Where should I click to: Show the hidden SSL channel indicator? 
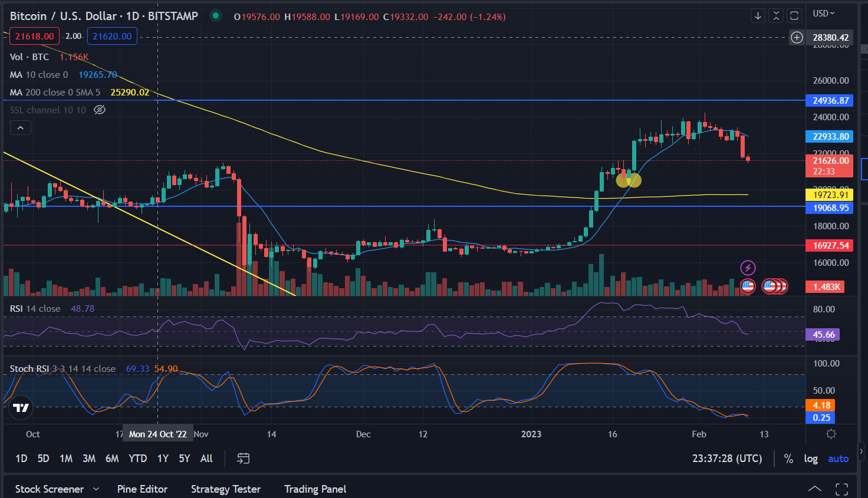pyautogui.click(x=100, y=110)
